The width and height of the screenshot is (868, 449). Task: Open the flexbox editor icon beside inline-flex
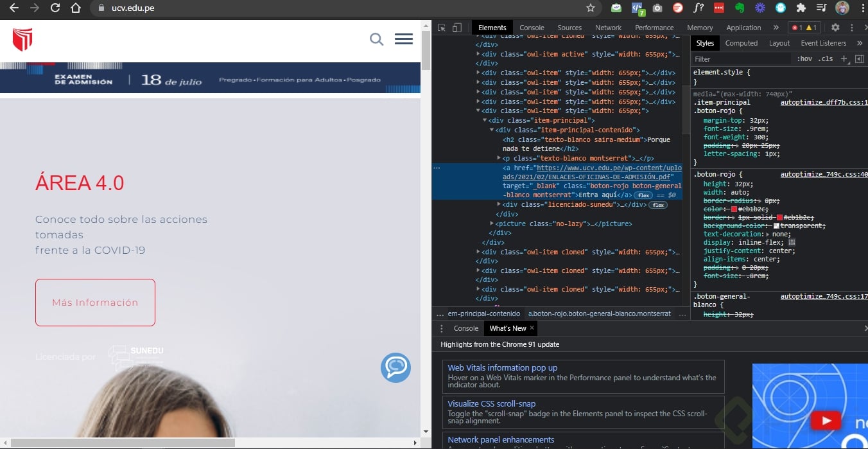click(792, 242)
